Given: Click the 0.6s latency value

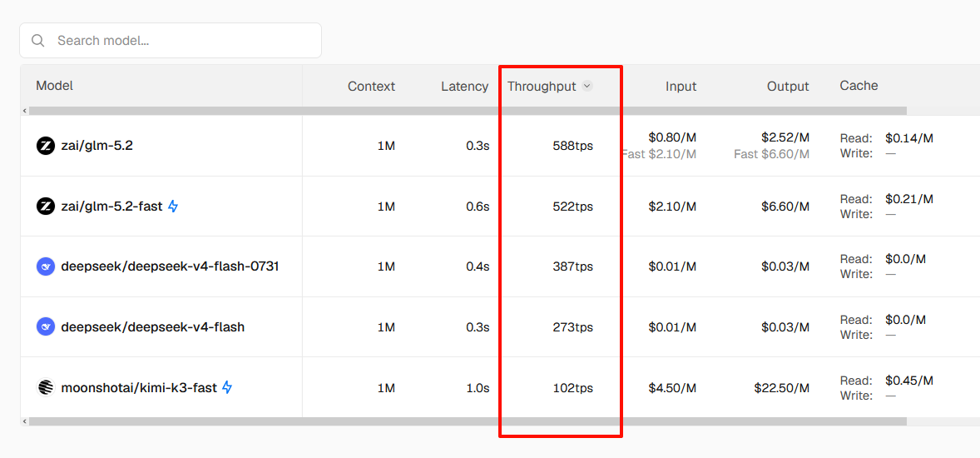Looking at the screenshot, I should [x=478, y=207].
